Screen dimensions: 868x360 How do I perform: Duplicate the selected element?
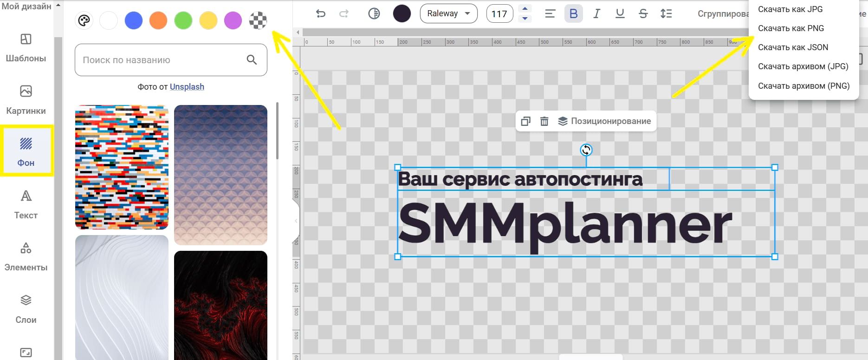click(525, 121)
